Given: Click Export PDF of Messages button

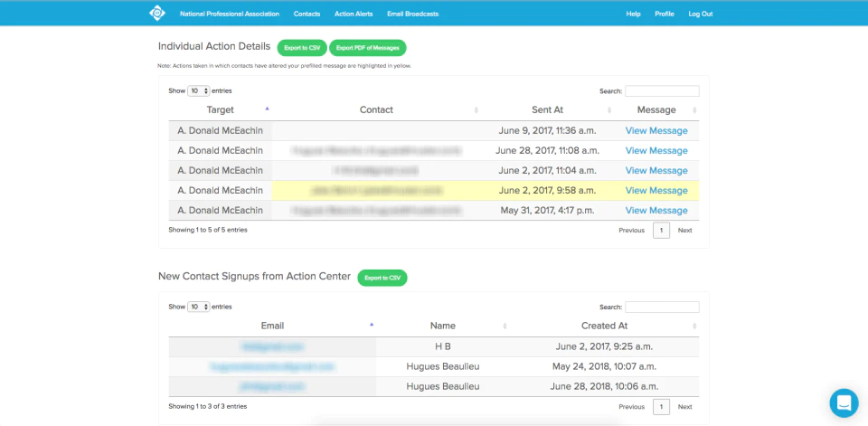Looking at the screenshot, I should click(368, 48).
